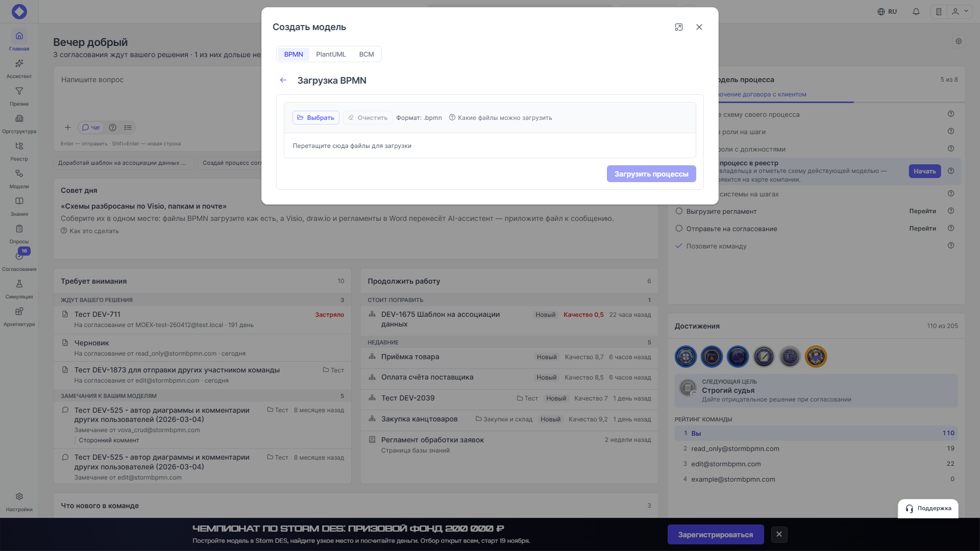Expand the user profile dropdown
The width and height of the screenshot is (980, 551).
tap(960, 12)
